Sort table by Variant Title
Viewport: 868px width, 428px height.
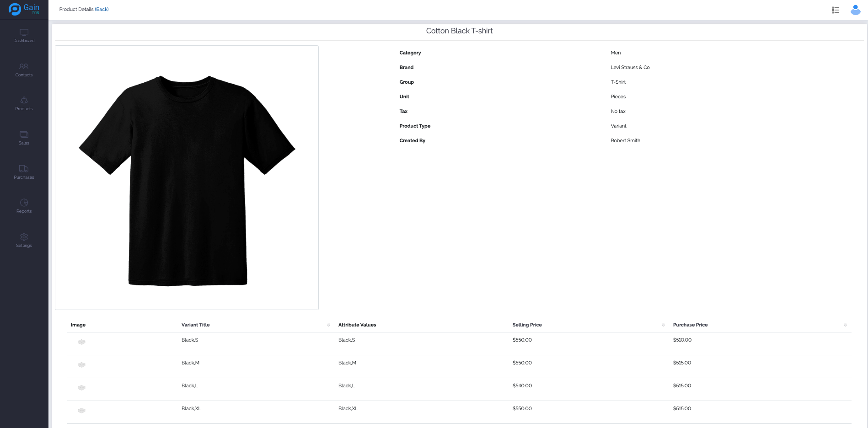coord(328,325)
